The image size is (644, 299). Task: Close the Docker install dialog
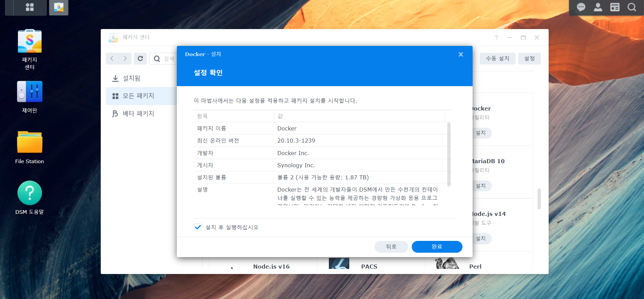[x=461, y=54]
